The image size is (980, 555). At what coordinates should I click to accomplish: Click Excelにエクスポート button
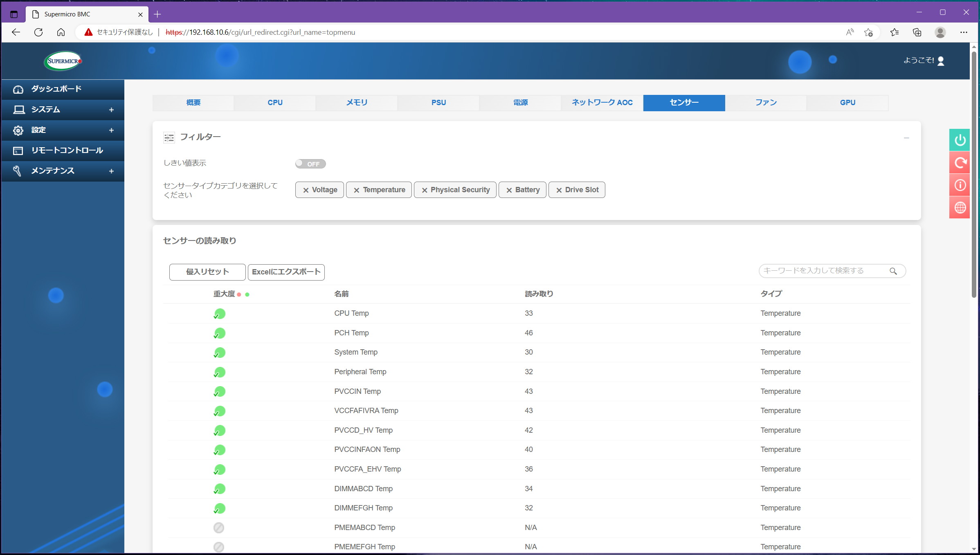tap(286, 272)
